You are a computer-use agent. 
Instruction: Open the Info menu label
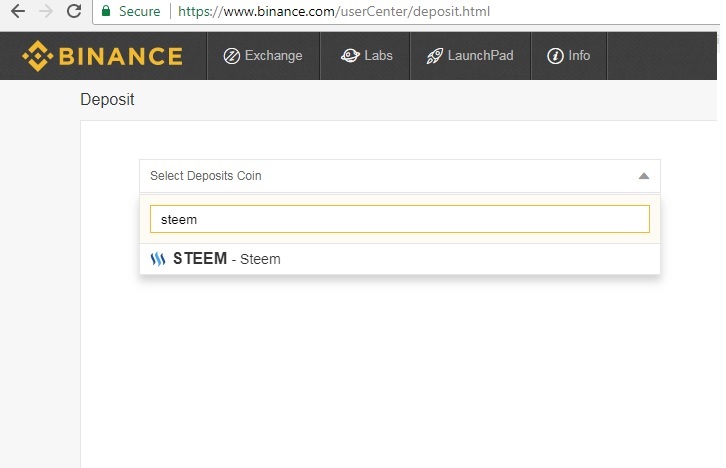579,56
